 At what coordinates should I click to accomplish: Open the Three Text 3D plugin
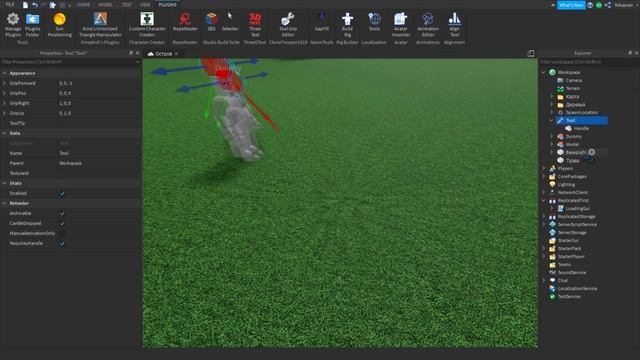click(x=255, y=24)
